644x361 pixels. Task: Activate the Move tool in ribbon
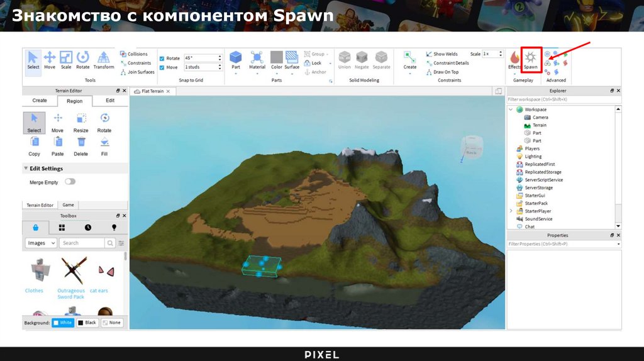(50, 60)
